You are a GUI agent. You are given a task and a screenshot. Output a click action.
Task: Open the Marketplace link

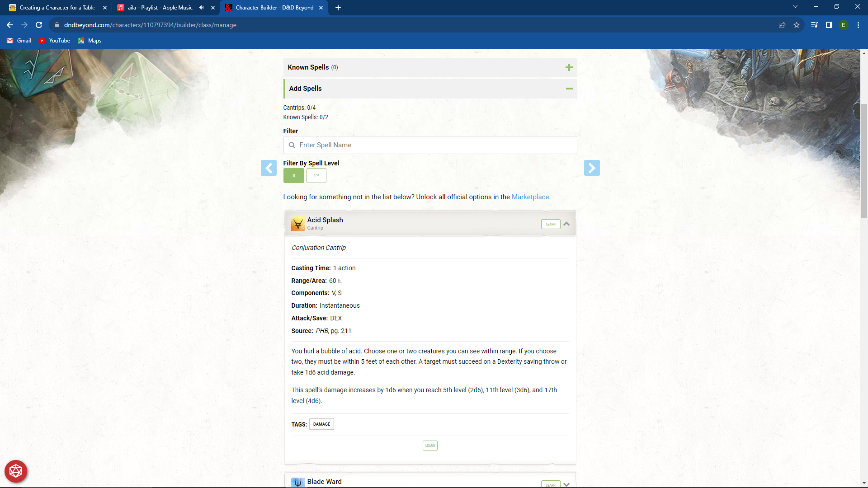coord(530,197)
